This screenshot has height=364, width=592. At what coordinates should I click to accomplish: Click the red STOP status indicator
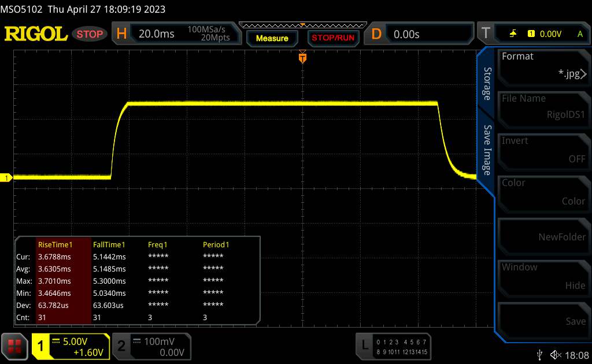90,34
